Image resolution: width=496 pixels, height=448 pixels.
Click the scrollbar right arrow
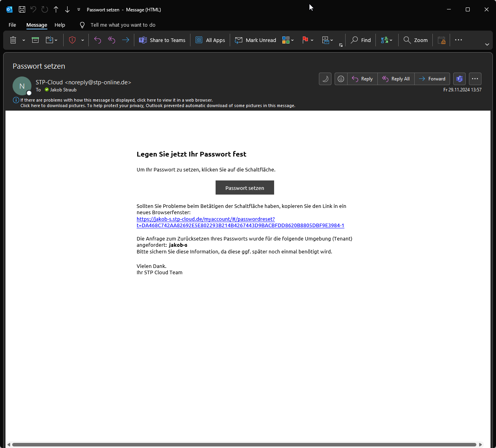480,444
